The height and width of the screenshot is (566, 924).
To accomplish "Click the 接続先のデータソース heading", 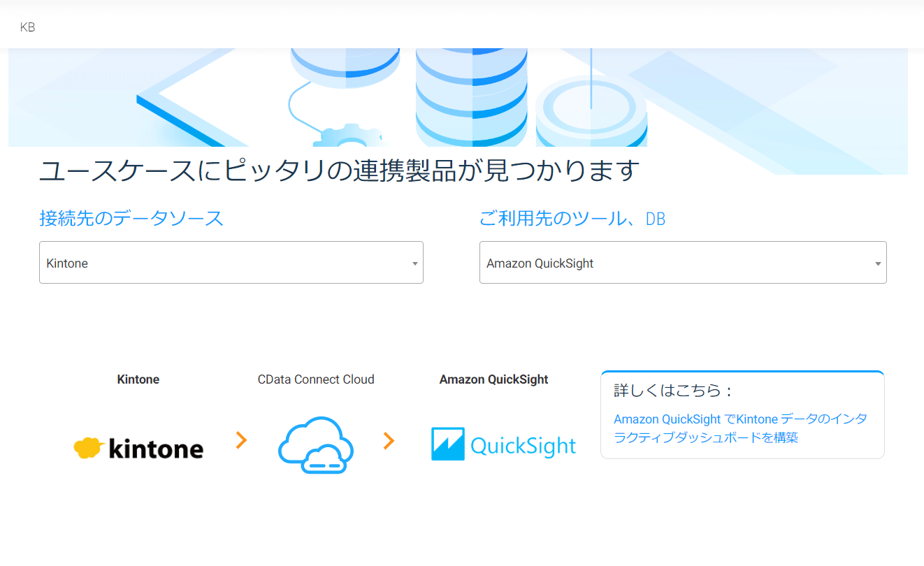I will [131, 218].
